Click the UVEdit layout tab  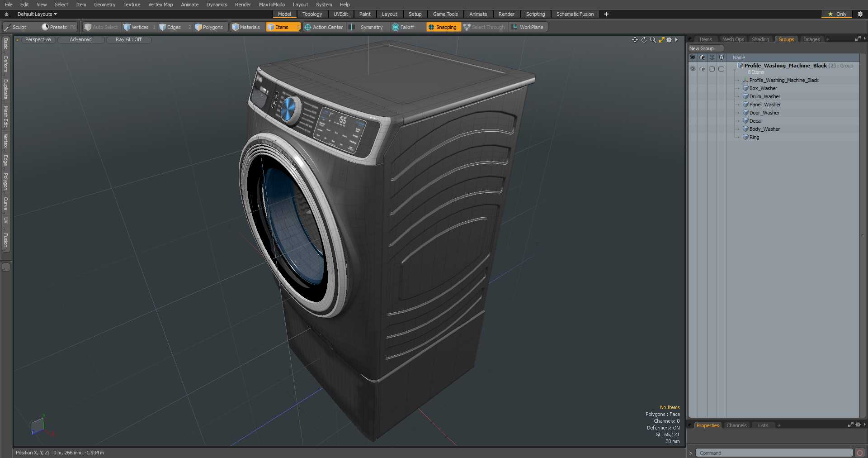point(340,14)
